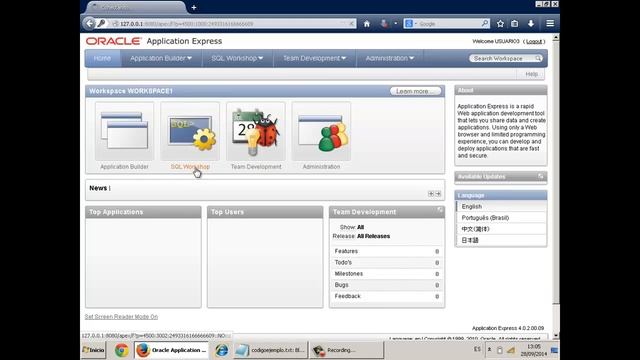
Task: Open the Application Builder workspace icon
Action: point(124,131)
